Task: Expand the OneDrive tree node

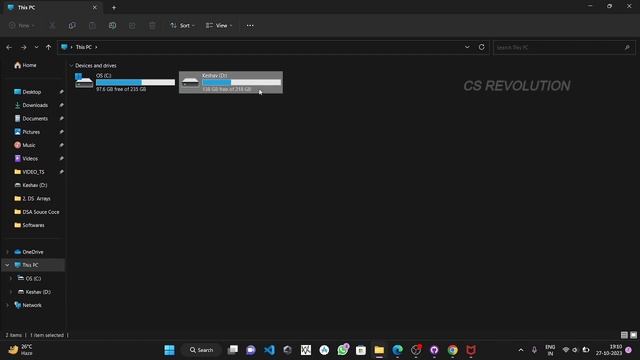Action: [7, 252]
